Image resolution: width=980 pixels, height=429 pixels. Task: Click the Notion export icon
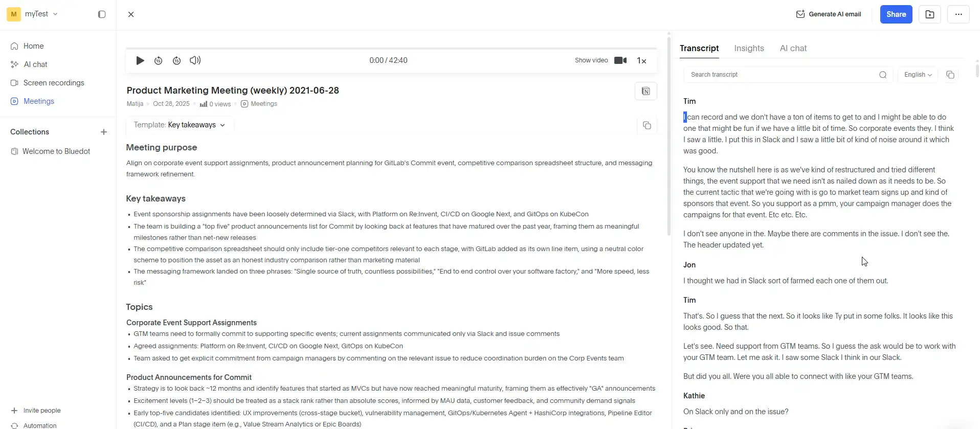tap(646, 91)
